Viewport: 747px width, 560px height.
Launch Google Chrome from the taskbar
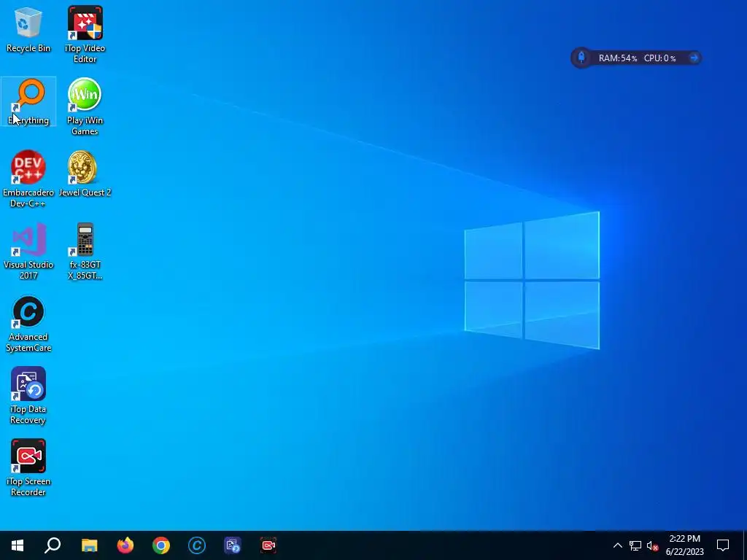[x=161, y=545]
